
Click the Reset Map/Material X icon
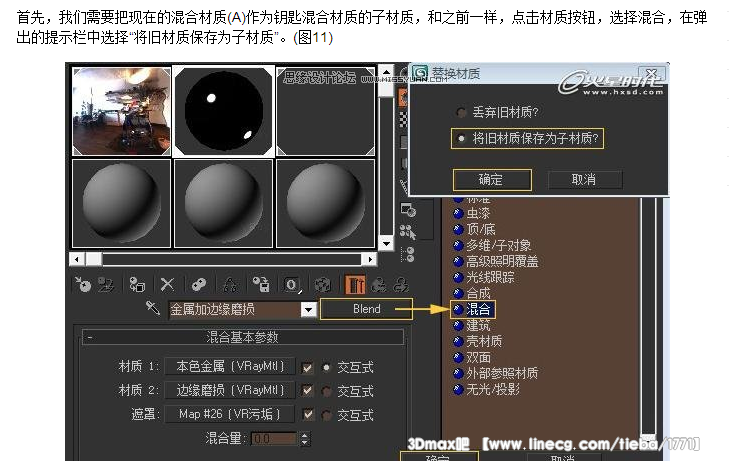click(x=167, y=284)
